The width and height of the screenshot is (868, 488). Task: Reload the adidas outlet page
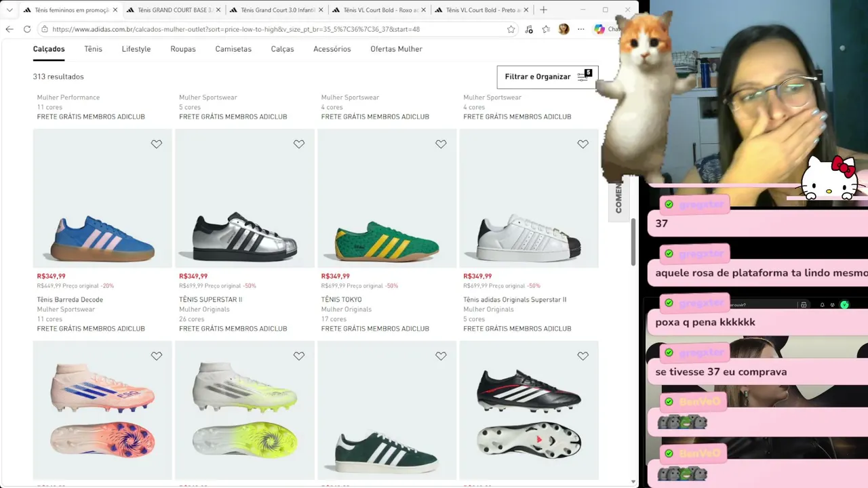27,29
